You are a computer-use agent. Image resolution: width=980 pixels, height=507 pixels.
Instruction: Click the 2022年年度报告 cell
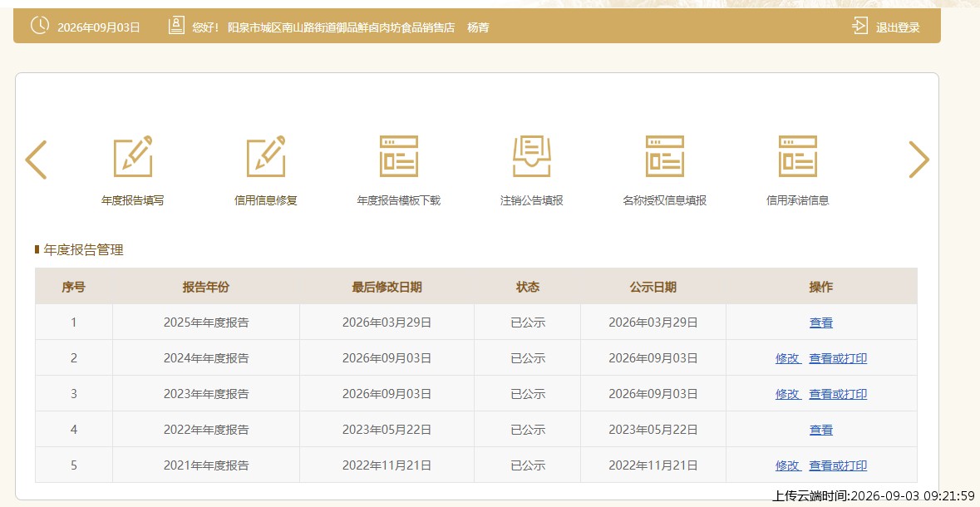pyautogui.click(x=206, y=430)
